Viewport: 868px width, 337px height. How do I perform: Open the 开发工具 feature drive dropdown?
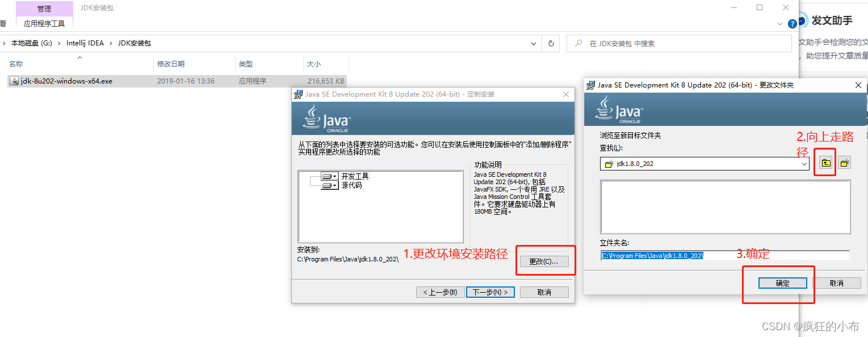tap(329, 176)
